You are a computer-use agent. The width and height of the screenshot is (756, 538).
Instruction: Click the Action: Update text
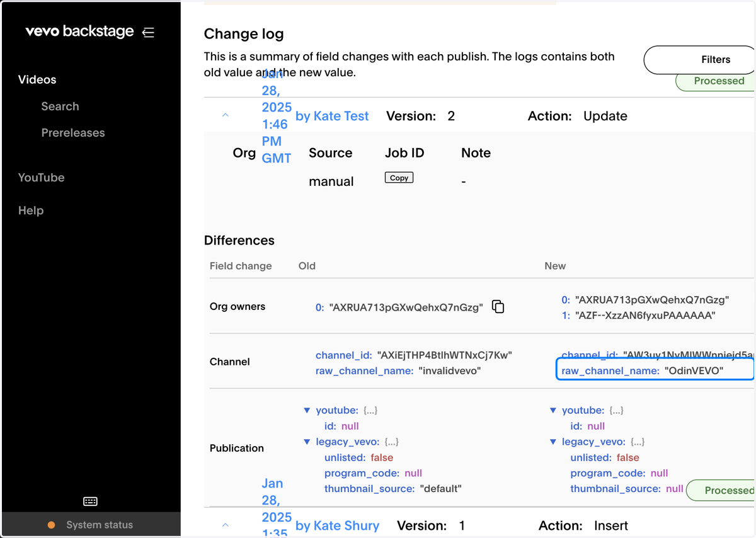coord(578,116)
